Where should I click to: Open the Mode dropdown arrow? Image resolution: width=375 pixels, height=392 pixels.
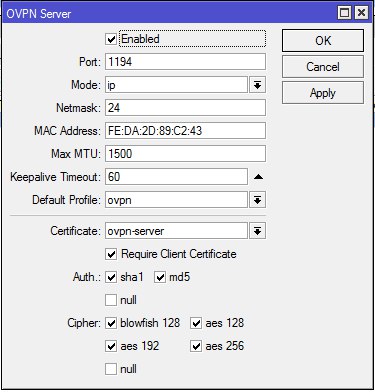click(257, 85)
